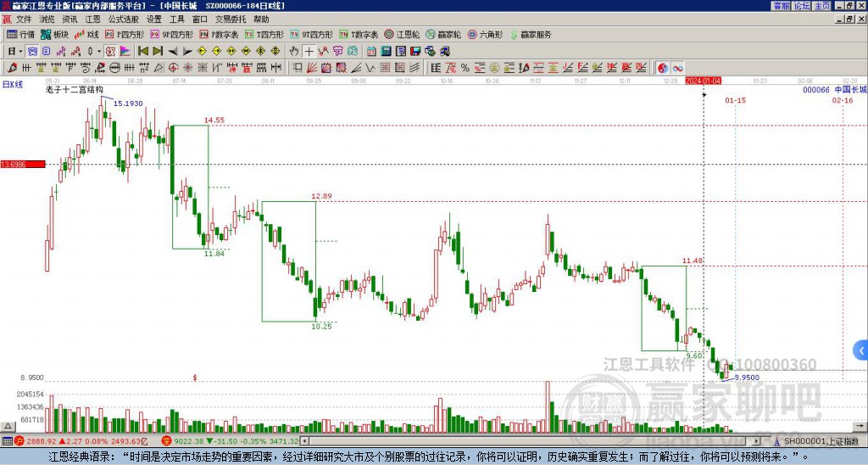The height and width of the screenshot is (465, 868).
Task: Open the 江恩 menu
Action: tap(92, 20)
